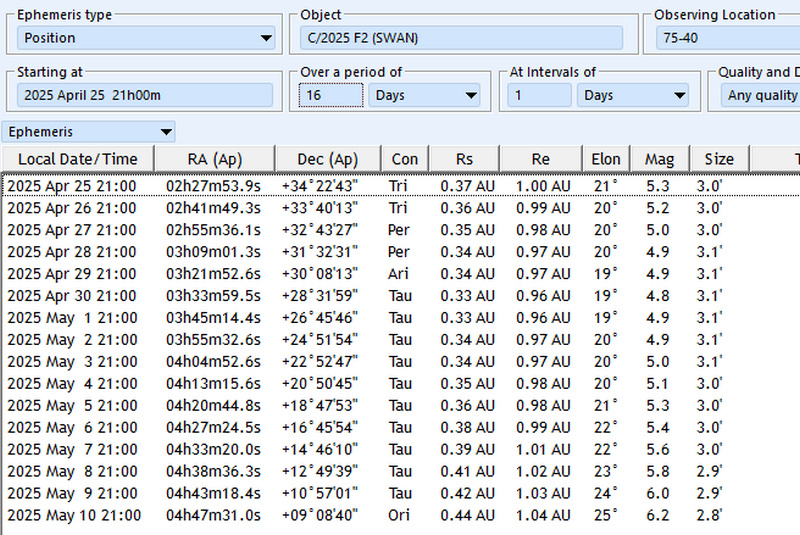Viewport: 800px width, 535px height.
Task: Click the Elon column header
Action: pos(606,159)
